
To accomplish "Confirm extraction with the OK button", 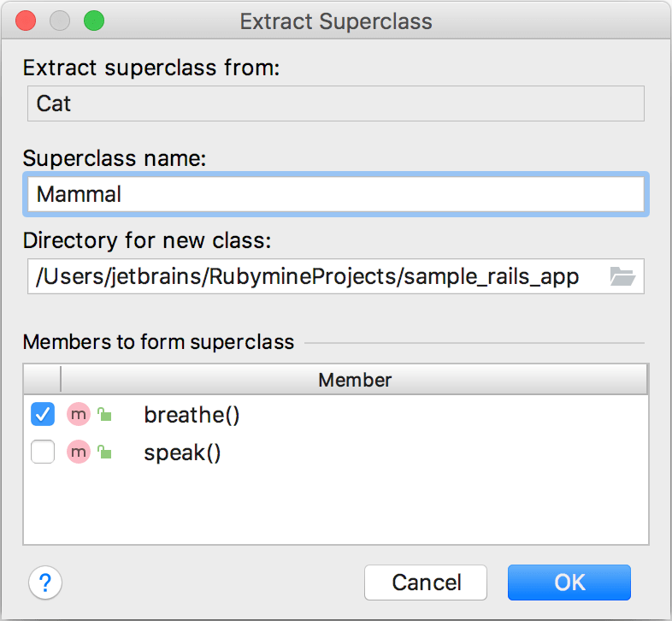I will 569,583.
